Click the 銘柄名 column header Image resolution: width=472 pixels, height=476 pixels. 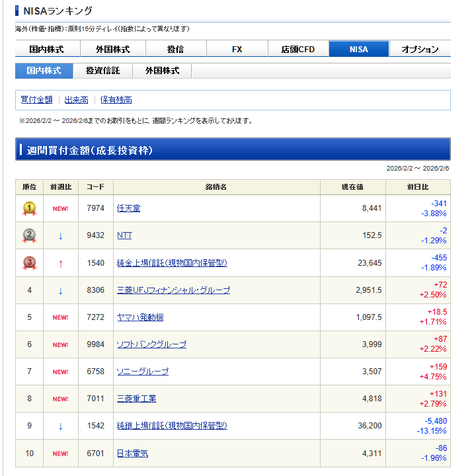216,187
